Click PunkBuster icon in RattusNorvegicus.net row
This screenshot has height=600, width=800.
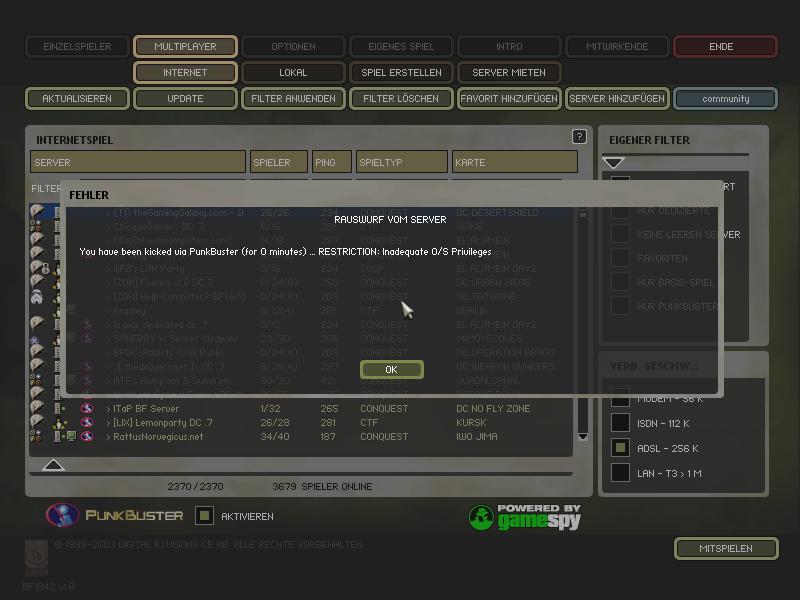click(87, 436)
